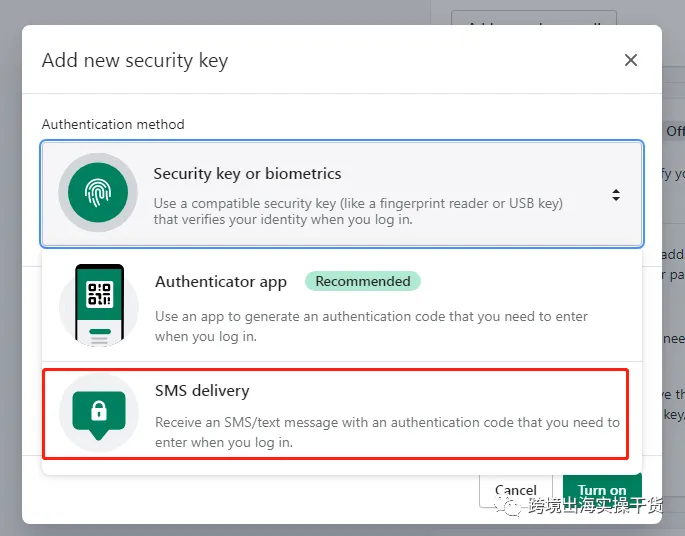Click the Authentication method label
The height and width of the screenshot is (536, 685).
pos(113,124)
